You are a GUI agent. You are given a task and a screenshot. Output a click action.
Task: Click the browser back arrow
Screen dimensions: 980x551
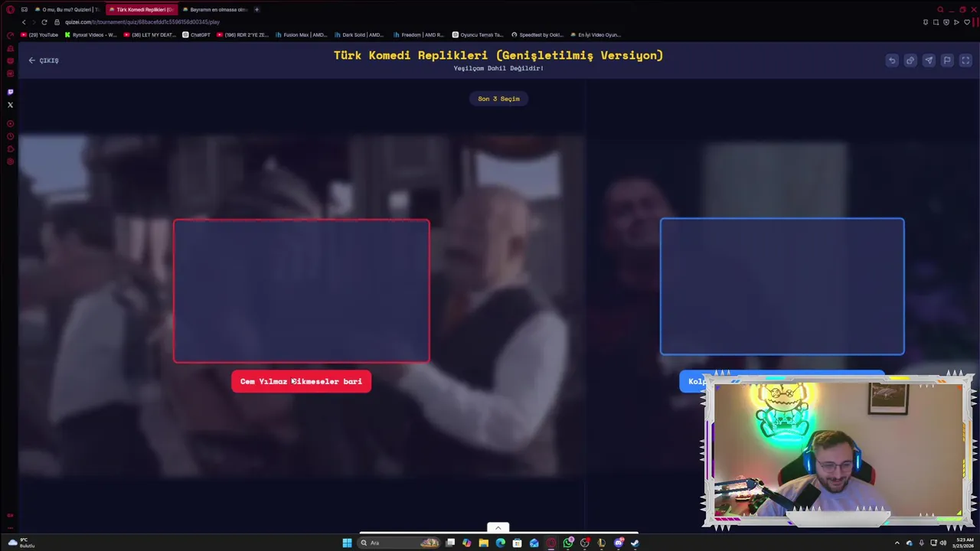23,22
